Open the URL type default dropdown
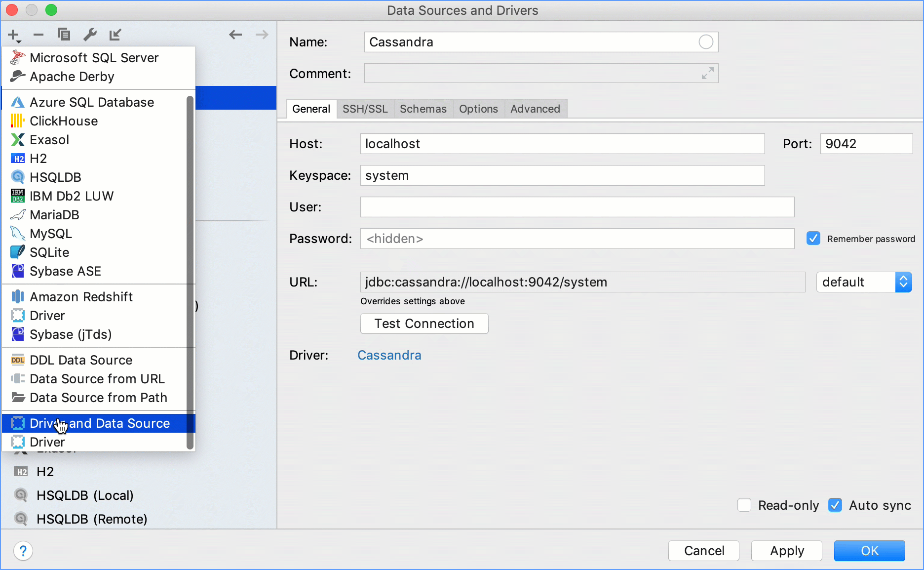The height and width of the screenshot is (570, 924). [864, 282]
